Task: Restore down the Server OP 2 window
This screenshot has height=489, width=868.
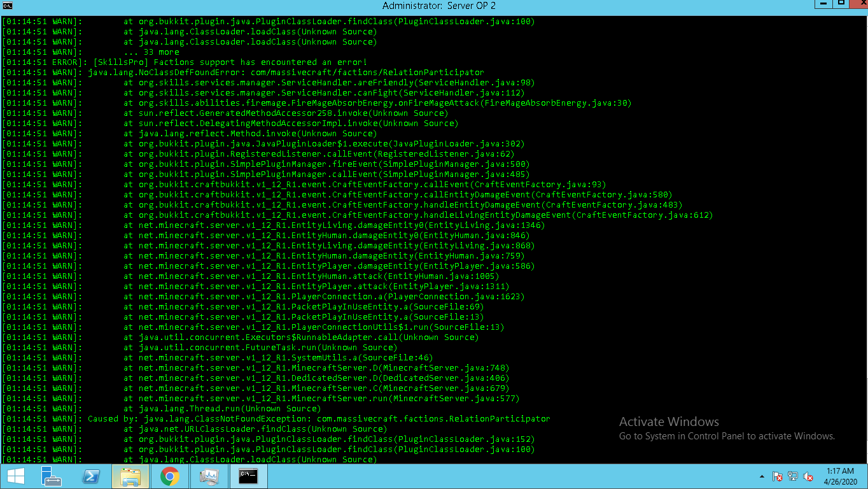Action: (840, 4)
